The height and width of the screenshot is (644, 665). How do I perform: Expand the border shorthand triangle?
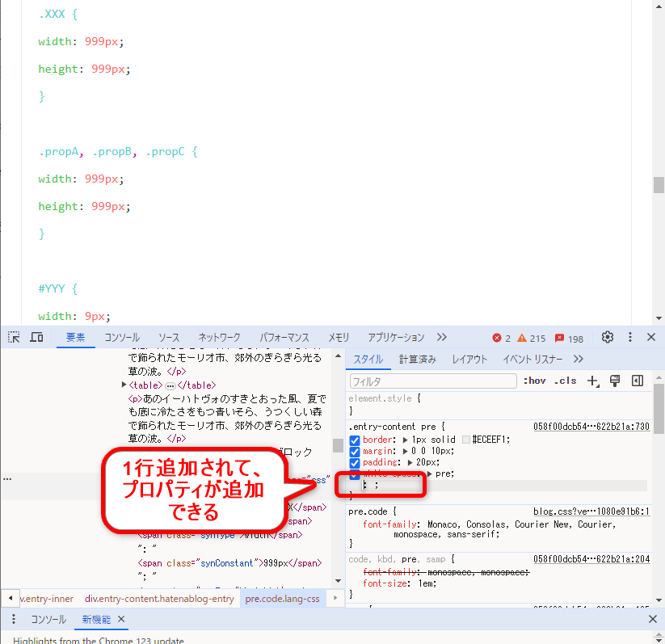pyautogui.click(x=405, y=440)
